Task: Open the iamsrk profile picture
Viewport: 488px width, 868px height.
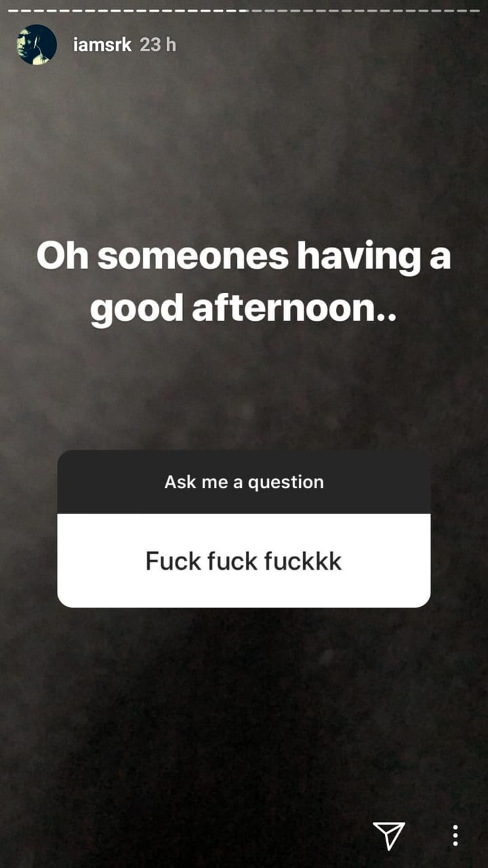Action: tap(36, 45)
